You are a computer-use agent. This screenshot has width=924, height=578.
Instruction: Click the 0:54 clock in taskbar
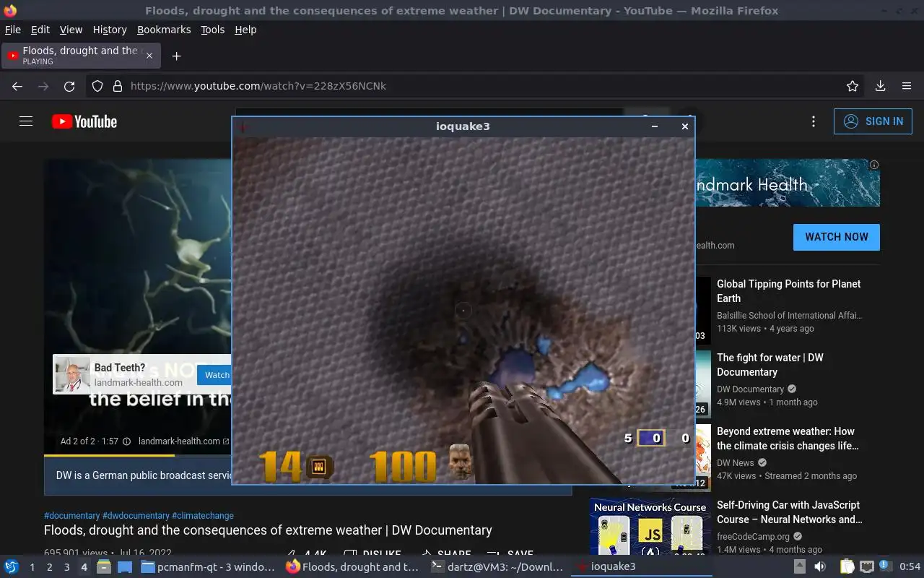click(910, 567)
